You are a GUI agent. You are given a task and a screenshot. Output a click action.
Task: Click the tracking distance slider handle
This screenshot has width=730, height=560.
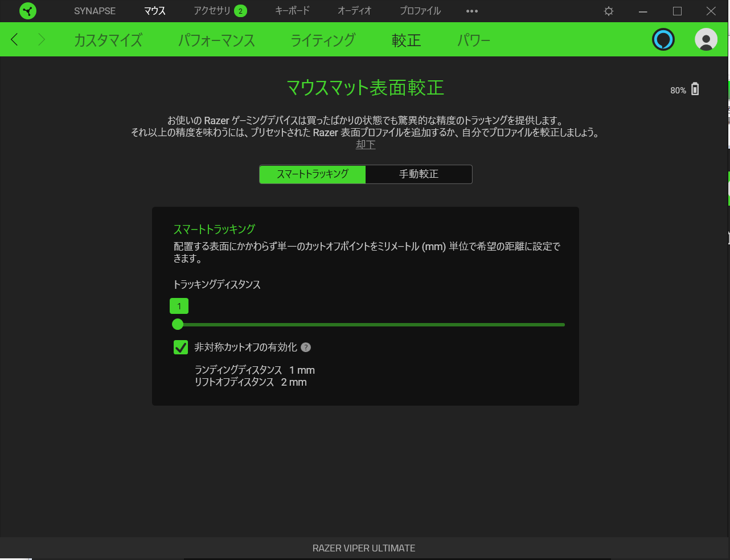click(x=178, y=324)
